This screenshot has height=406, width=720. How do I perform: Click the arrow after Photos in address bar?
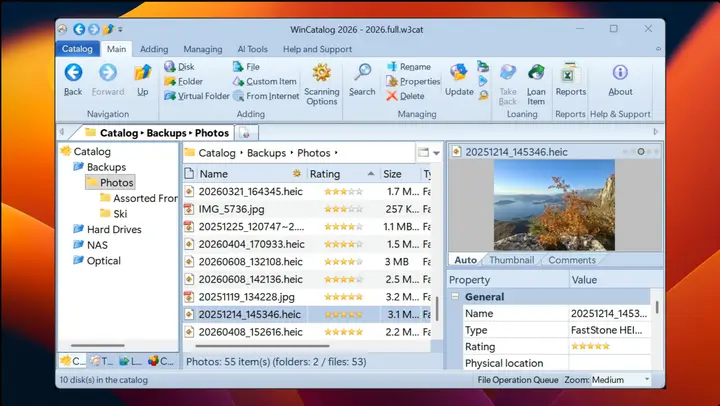point(336,153)
